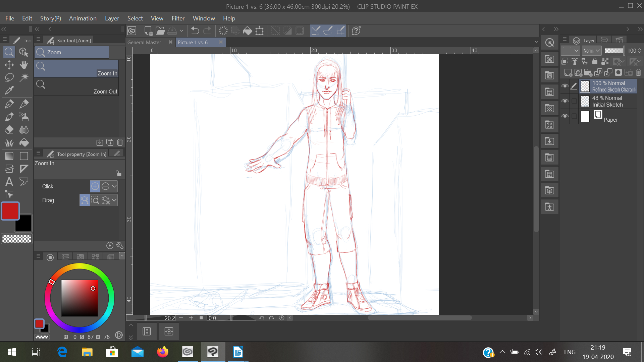
Task: Select the Text tool
Action: point(9,182)
